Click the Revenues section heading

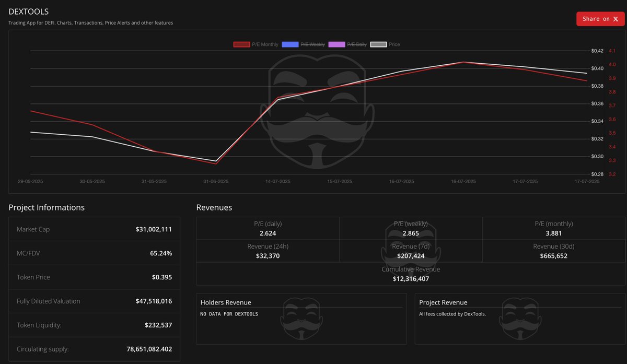point(214,207)
